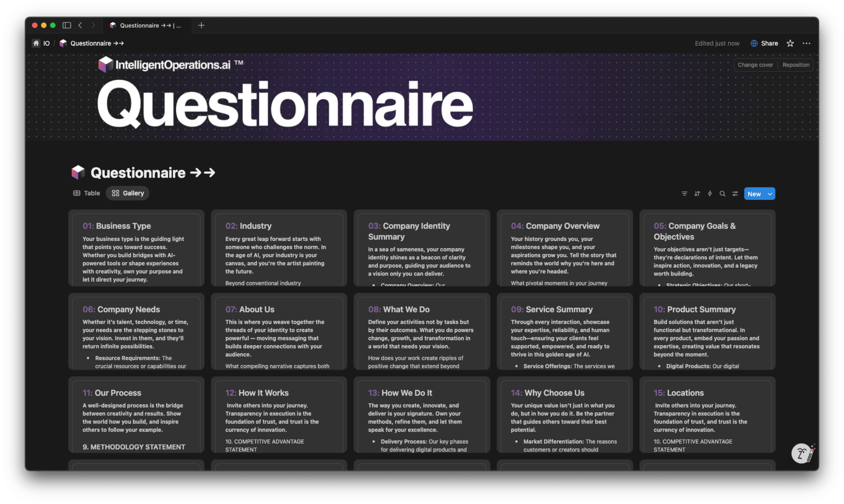Click the automations lightning bolt icon
Viewport: 844px width, 504px height.
click(710, 193)
